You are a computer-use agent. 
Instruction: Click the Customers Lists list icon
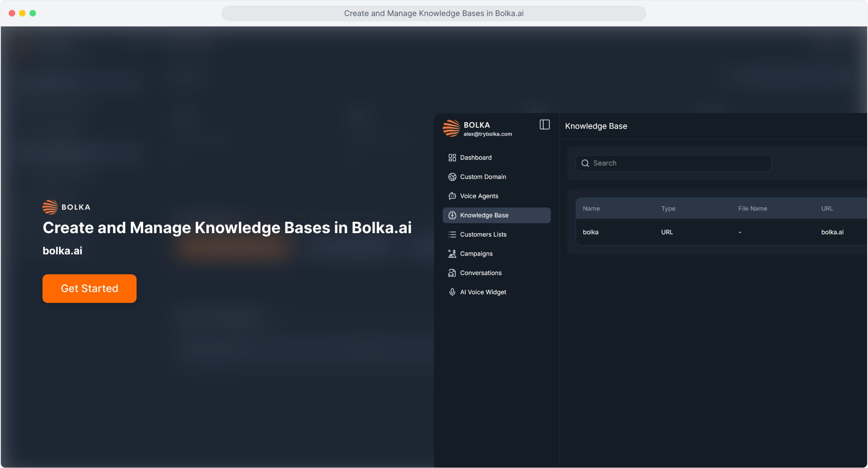click(x=452, y=234)
